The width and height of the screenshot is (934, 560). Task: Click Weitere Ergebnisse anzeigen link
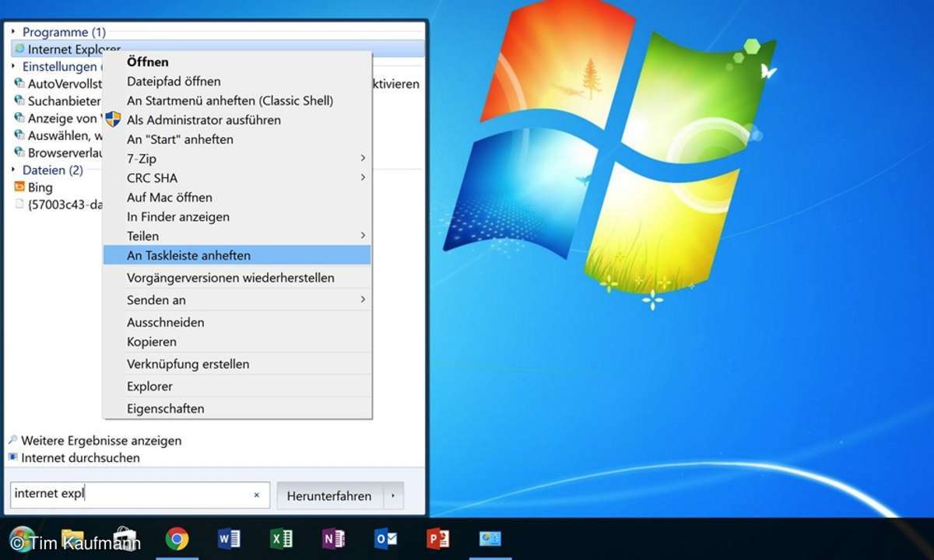tap(101, 440)
